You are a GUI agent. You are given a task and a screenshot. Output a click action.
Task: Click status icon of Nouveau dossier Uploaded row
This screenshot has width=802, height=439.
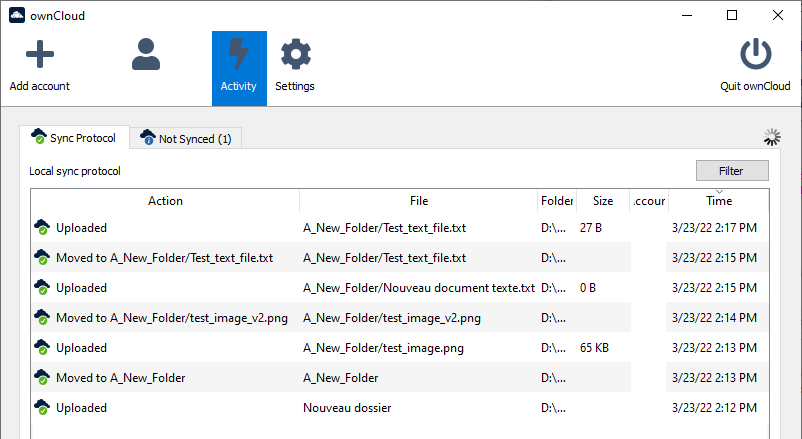click(x=42, y=408)
